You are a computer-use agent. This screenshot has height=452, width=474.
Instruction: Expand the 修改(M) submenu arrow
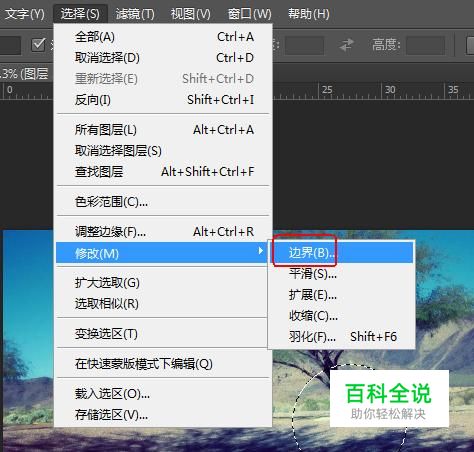261,251
